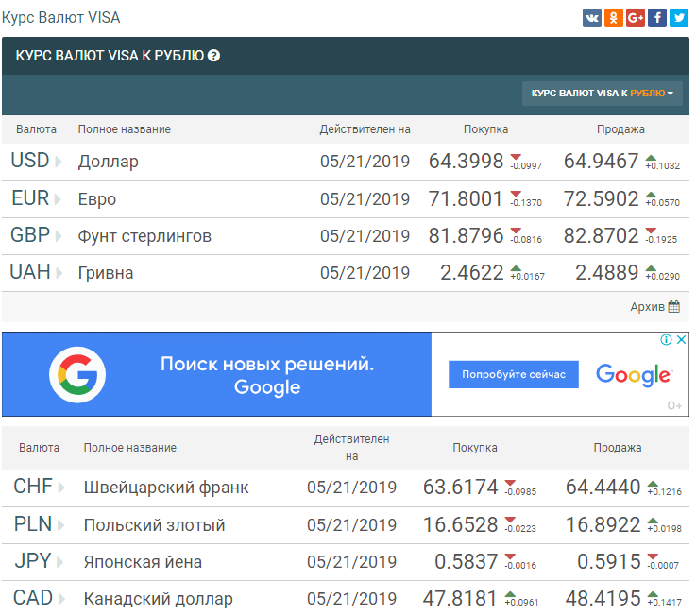
Task: Share the page on VK
Action: 592,18
